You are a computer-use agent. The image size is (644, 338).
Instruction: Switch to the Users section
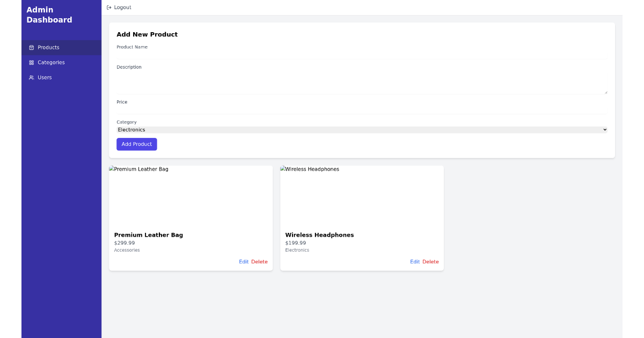point(45,77)
